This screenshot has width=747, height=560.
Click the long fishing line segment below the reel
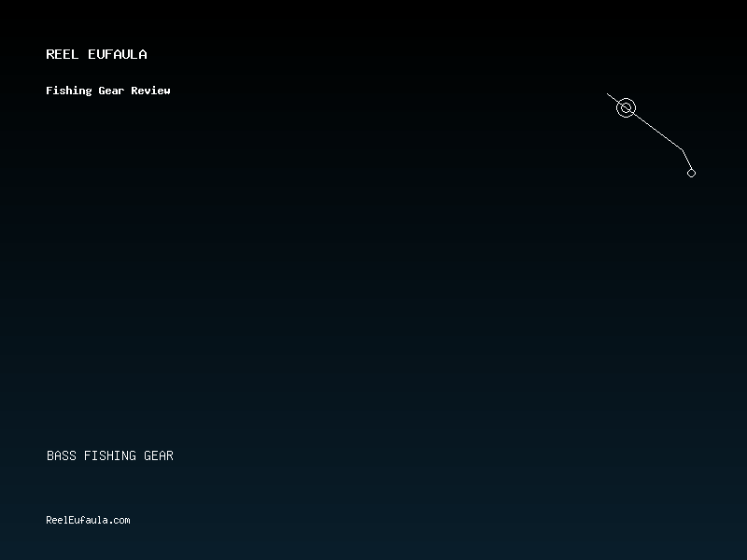(x=655, y=130)
